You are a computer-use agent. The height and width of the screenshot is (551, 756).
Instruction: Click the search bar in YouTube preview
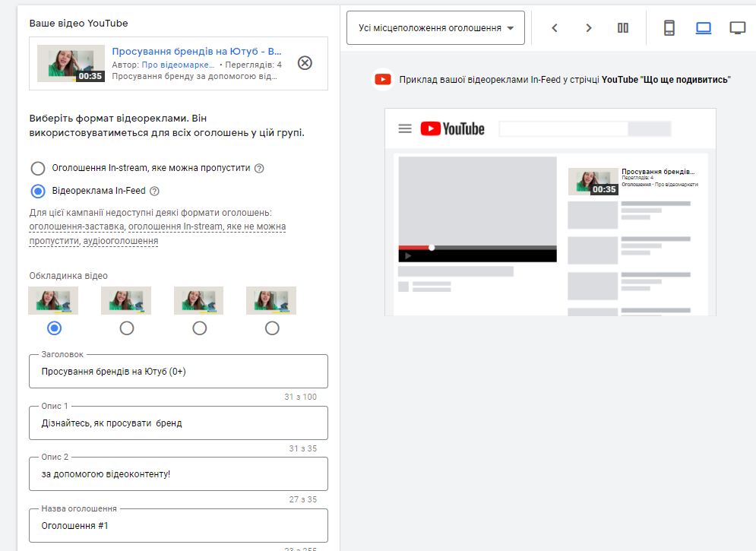click(x=563, y=128)
